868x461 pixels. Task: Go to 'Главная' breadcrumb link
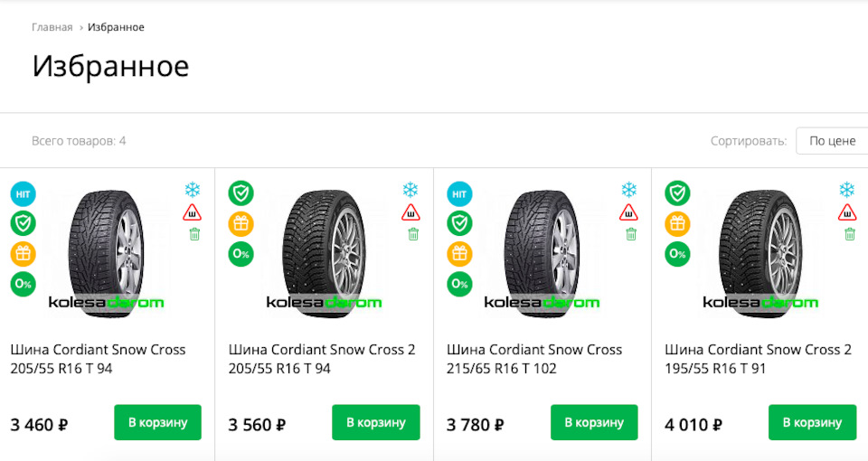[52, 27]
